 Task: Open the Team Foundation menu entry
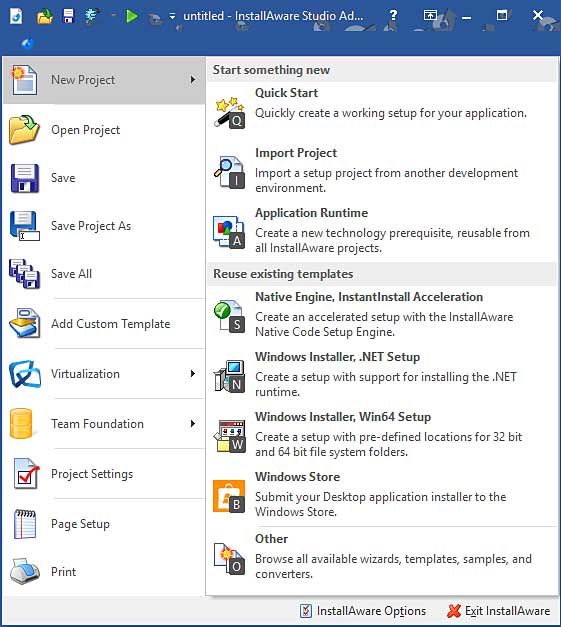104,424
